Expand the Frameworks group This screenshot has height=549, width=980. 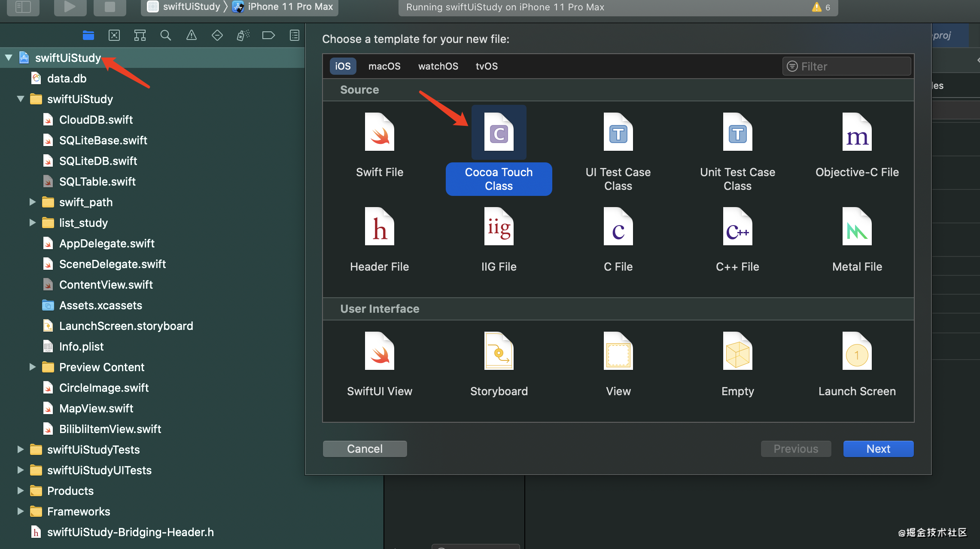(x=21, y=511)
